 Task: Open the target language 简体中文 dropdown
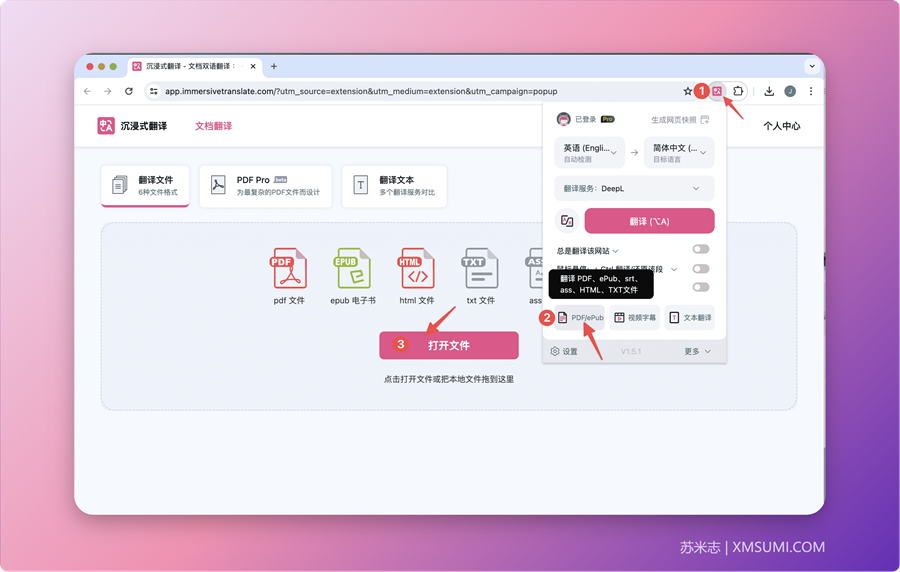pos(679,153)
